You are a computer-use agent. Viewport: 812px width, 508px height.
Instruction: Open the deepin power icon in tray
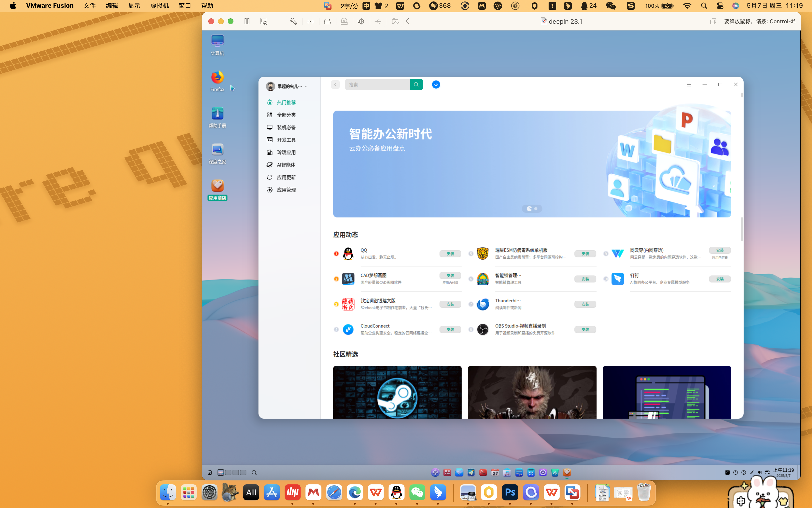[735, 472]
